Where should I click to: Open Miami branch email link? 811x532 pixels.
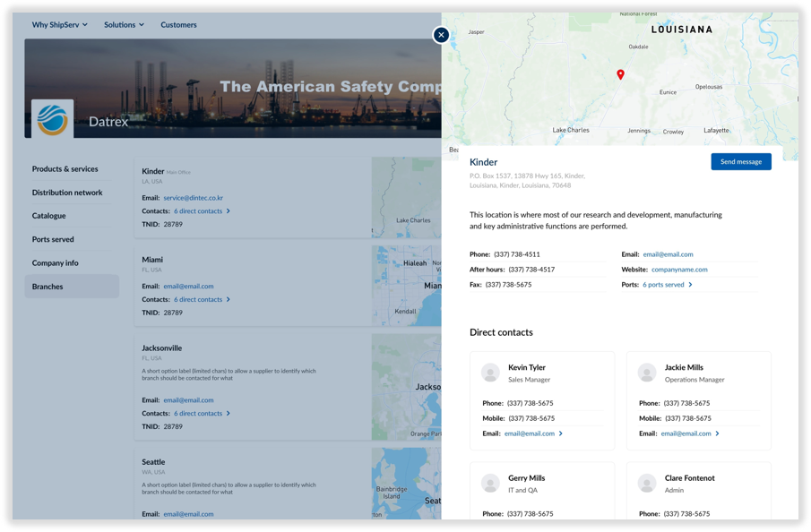(189, 287)
